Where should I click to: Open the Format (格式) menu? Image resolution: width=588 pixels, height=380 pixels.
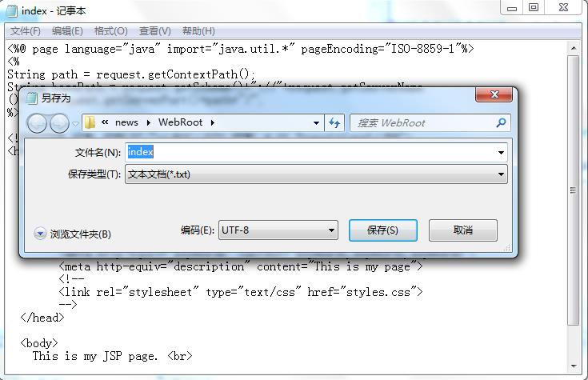[110, 31]
